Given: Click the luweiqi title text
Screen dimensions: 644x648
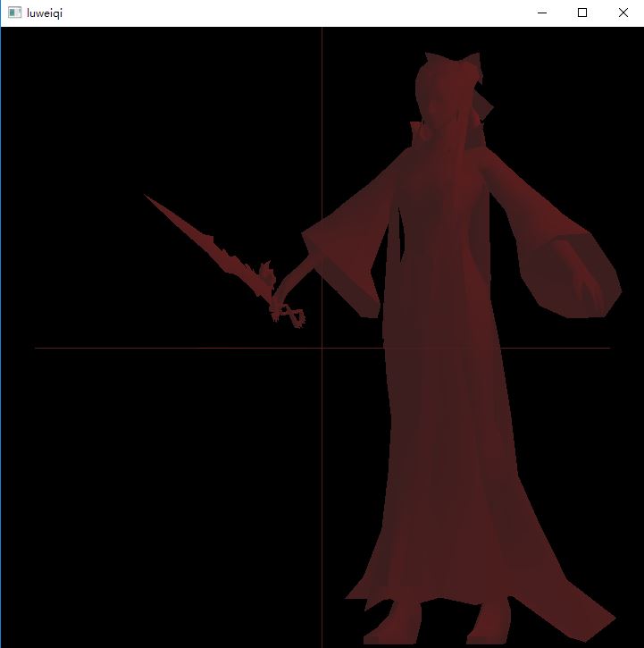Looking at the screenshot, I should (45, 13).
